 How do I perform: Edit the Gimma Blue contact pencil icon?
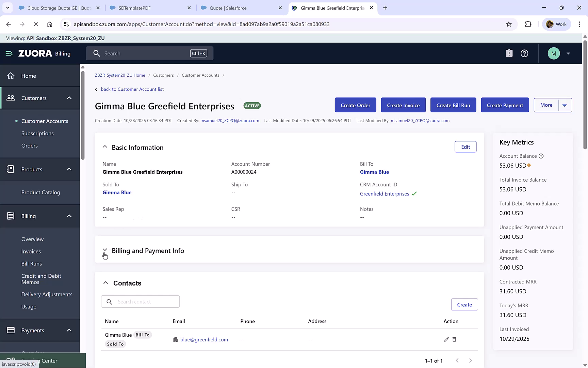[446, 339]
